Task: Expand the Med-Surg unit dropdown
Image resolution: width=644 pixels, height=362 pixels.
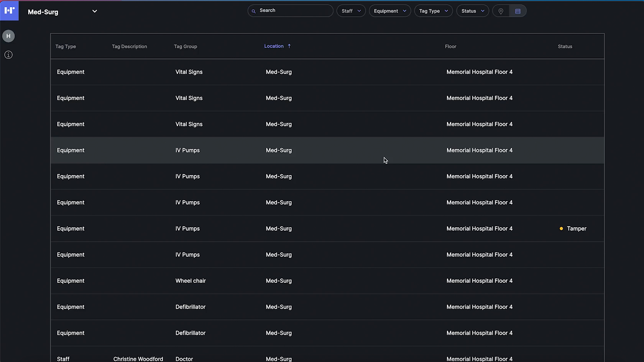Action: pos(94,11)
